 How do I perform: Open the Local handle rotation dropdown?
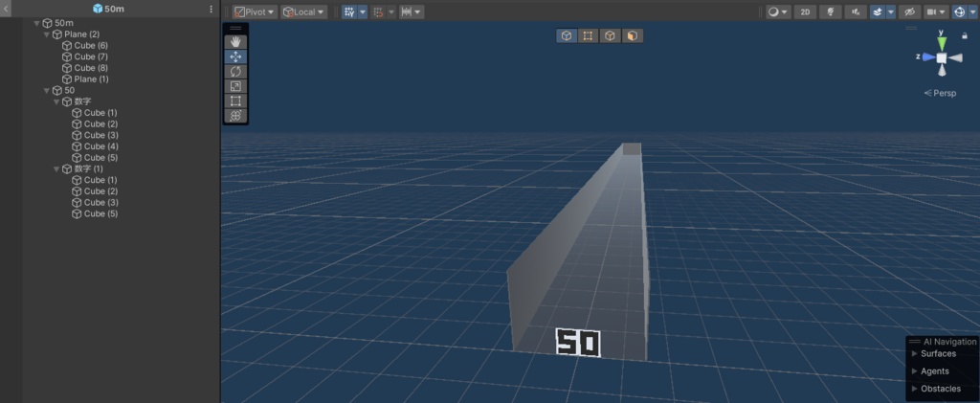[303, 11]
